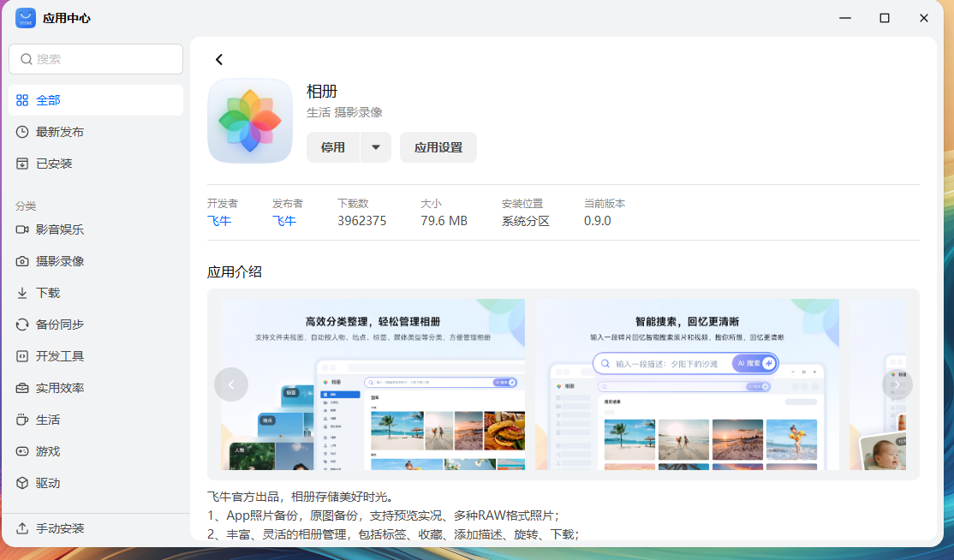This screenshot has height=560, width=954.
Task: Go back with the back arrow
Action: coord(219,59)
